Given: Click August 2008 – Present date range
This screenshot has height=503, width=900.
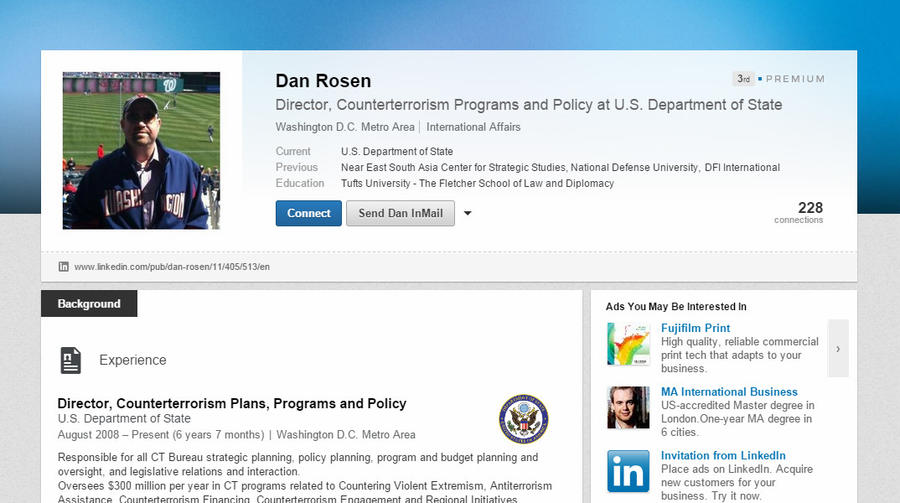Looking at the screenshot, I should [x=161, y=435].
